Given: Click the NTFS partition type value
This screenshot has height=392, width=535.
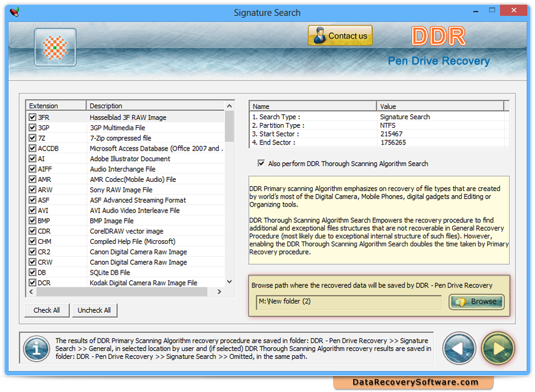Looking at the screenshot, I should 388,125.
